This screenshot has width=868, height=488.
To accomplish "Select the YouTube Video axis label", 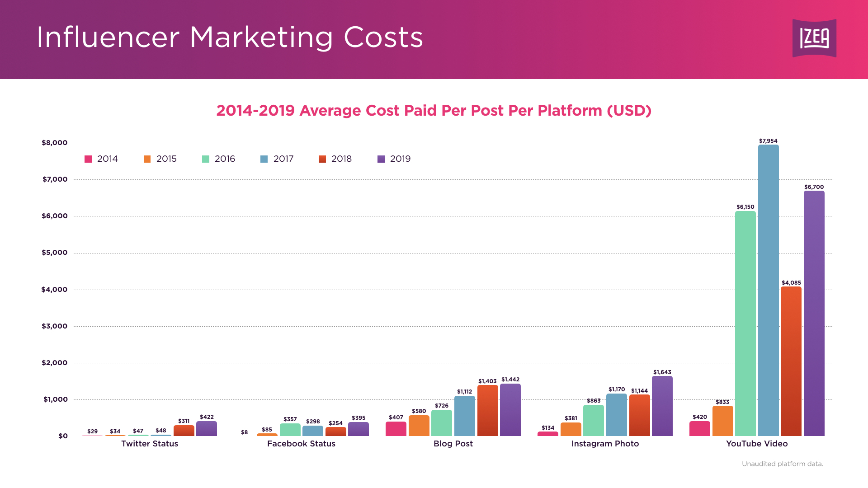I will pyautogui.click(x=757, y=444).
